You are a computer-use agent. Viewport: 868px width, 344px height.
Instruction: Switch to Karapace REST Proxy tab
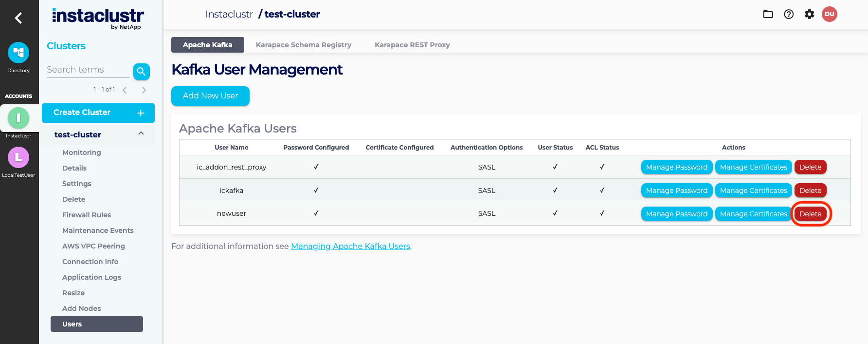point(412,45)
